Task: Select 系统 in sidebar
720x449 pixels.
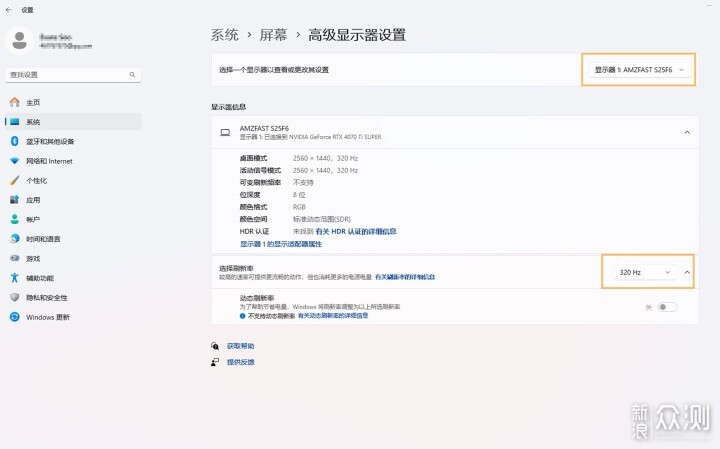Action: 73,122
